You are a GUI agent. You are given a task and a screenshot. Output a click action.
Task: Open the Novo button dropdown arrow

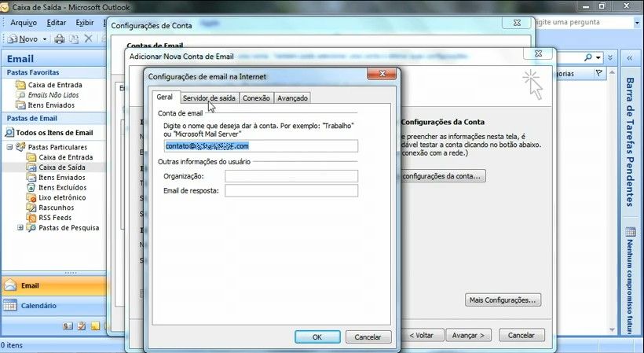pos(45,39)
